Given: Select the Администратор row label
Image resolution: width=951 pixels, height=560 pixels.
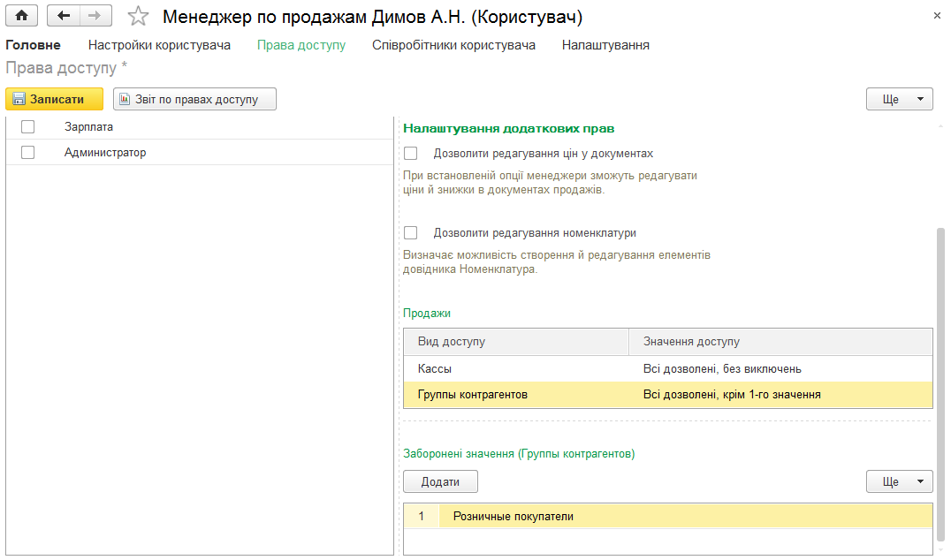Looking at the screenshot, I should [x=105, y=152].
